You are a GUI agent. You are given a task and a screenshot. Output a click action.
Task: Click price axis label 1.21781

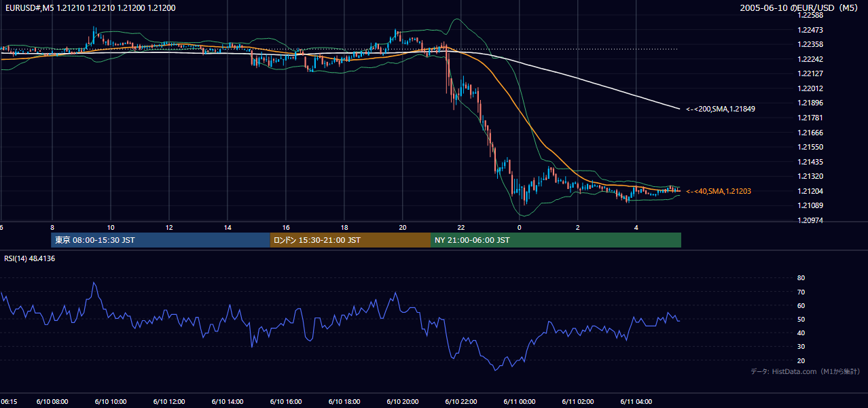tap(811, 118)
